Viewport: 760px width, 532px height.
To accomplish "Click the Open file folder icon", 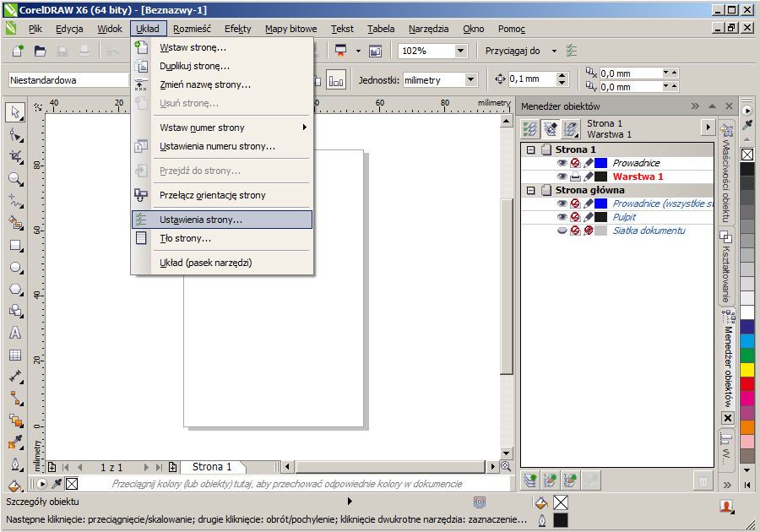I will click(41, 51).
